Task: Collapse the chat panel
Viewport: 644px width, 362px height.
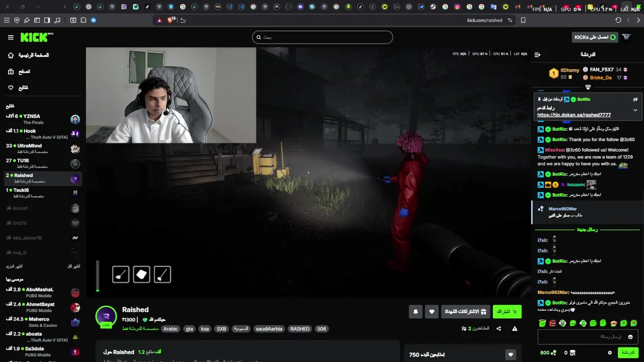Action: 537,55
